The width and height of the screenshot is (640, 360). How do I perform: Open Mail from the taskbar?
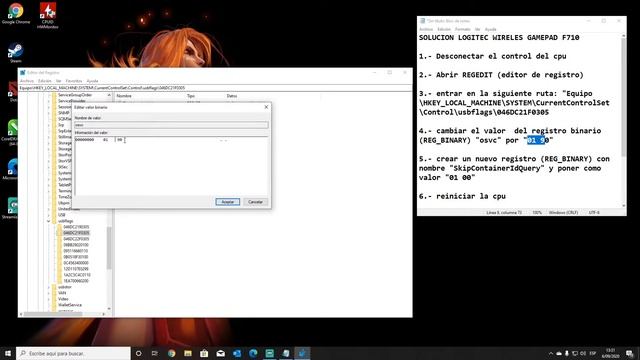220,353
